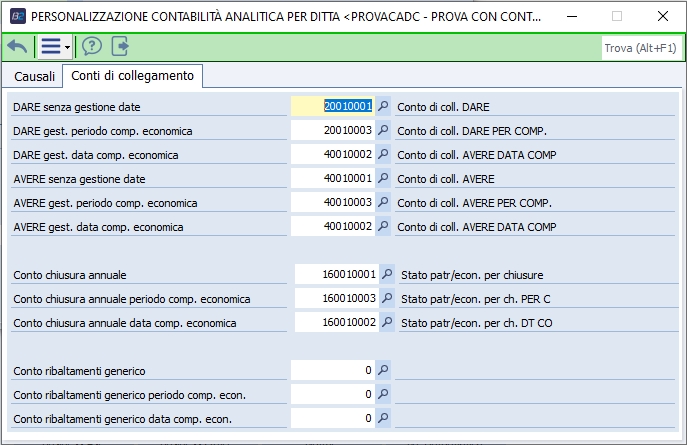Select the Conti di collegamento tab

coord(133,76)
